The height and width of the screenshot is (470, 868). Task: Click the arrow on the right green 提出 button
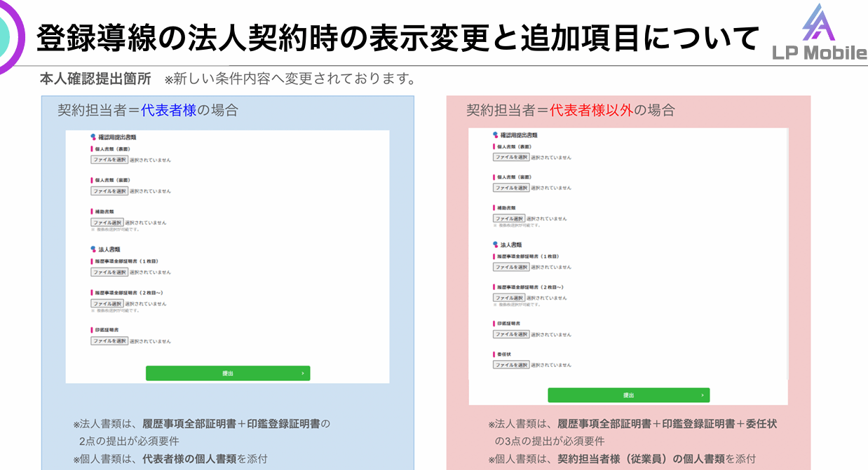[702, 396]
